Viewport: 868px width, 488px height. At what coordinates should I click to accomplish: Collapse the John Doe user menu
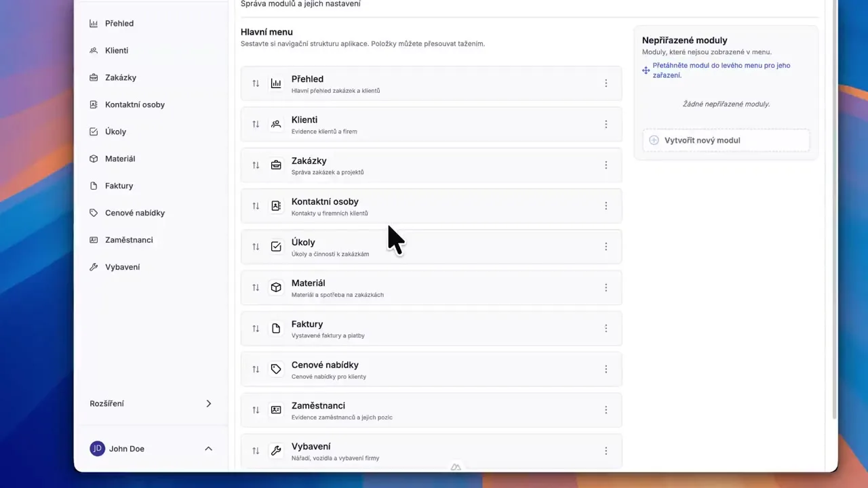coord(208,449)
